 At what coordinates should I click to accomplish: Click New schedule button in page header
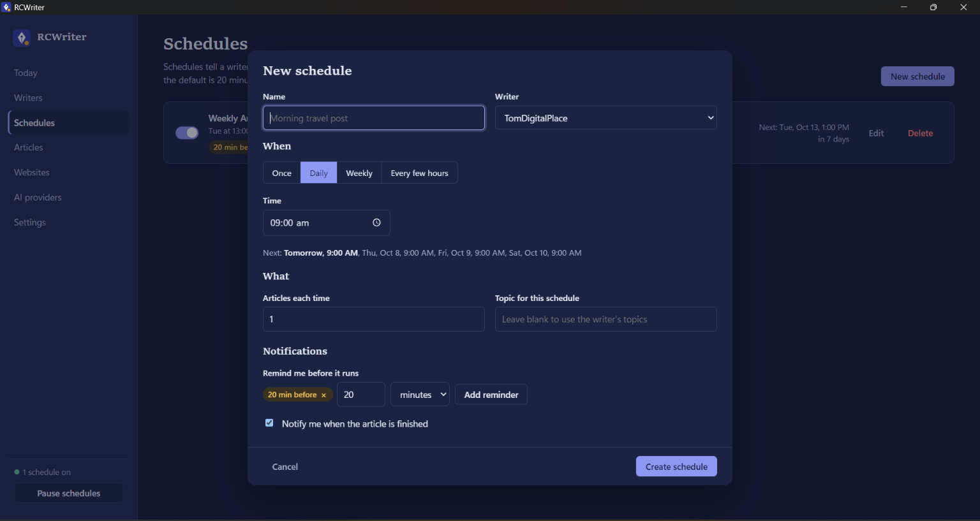(917, 77)
